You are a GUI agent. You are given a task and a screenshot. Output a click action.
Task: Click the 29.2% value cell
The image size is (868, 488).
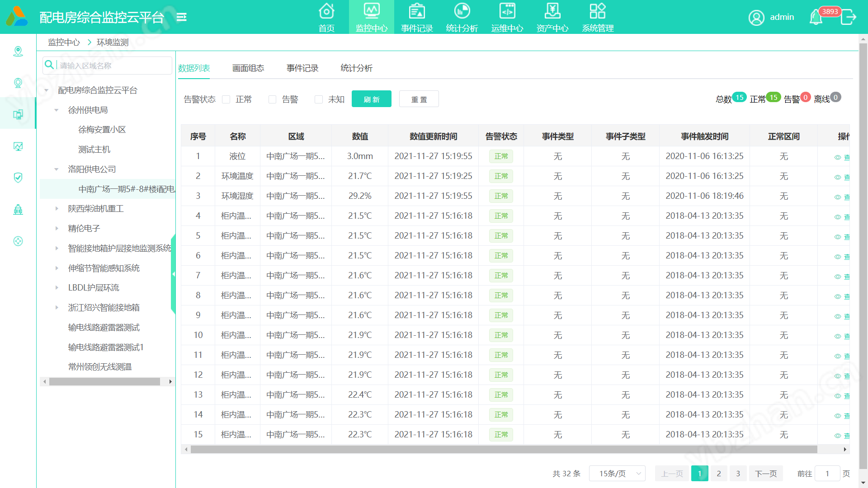(360, 196)
